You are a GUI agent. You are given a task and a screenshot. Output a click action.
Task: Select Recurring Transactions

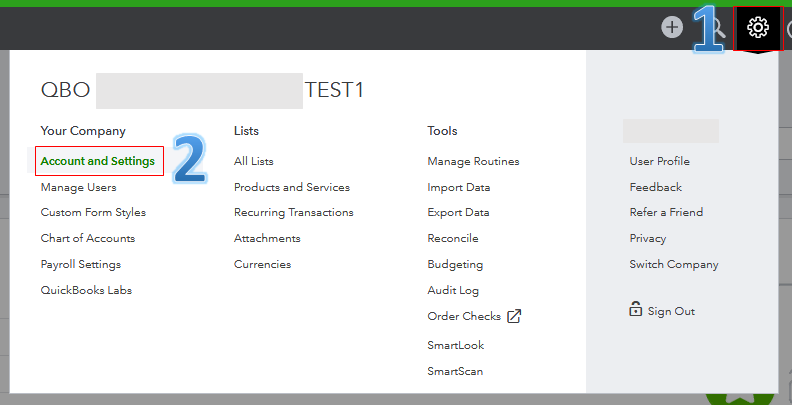(294, 212)
